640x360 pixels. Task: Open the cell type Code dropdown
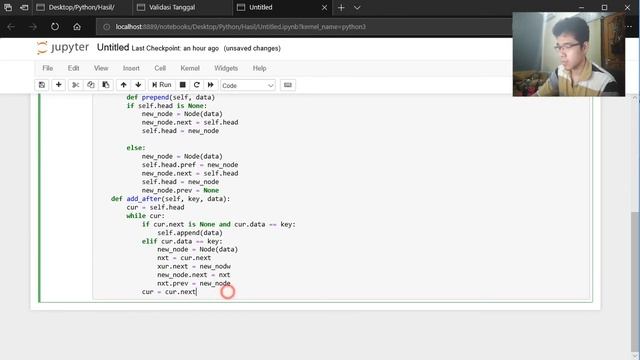[x=248, y=85]
